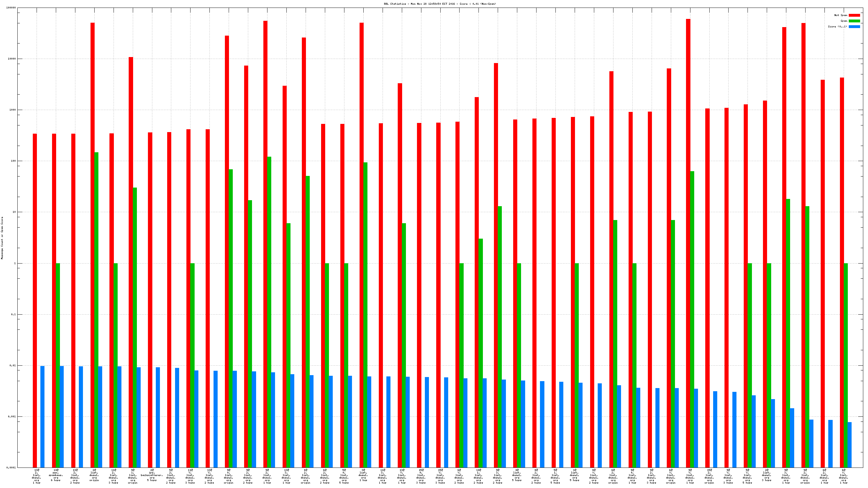Click the Score (0..1) legend text
The height and width of the screenshot is (488, 868).
pyautogui.click(x=837, y=26)
